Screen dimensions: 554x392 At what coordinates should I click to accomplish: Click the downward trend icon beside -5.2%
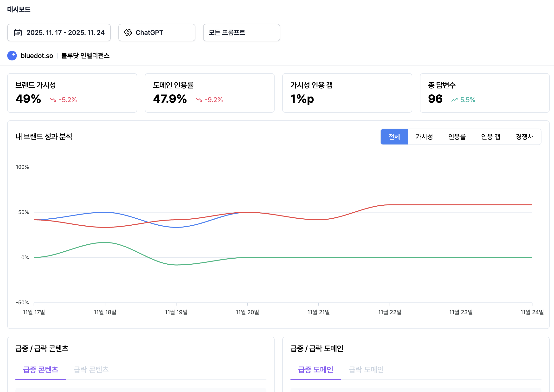click(x=53, y=100)
